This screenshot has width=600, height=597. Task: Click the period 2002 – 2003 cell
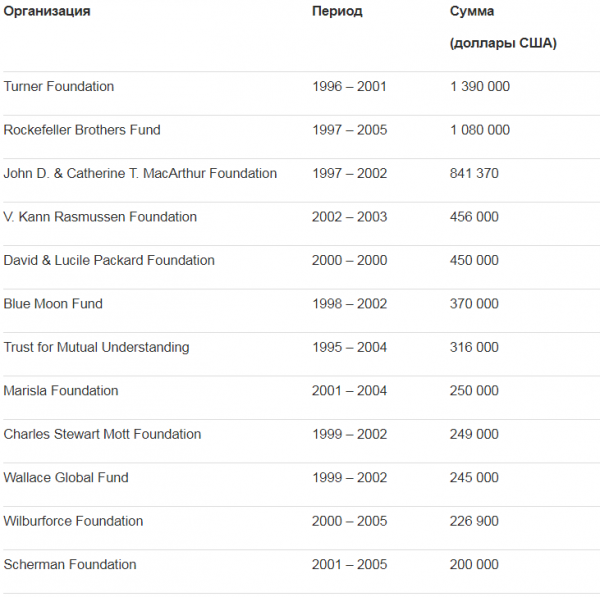pyautogui.click(x=349, y=217)
